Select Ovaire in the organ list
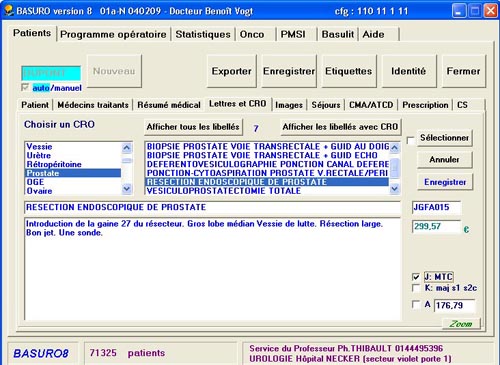The height and width of the screenshot is (365, 500). 73,191
